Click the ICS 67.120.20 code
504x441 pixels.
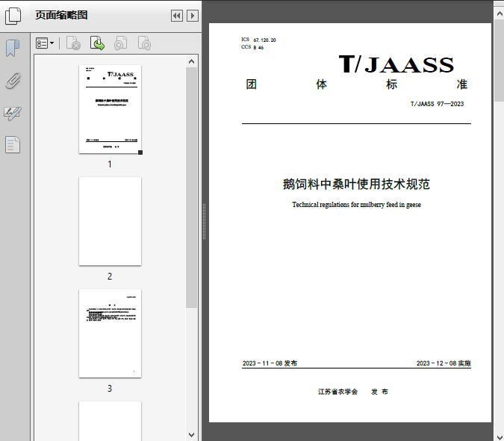tap(258, 40)
